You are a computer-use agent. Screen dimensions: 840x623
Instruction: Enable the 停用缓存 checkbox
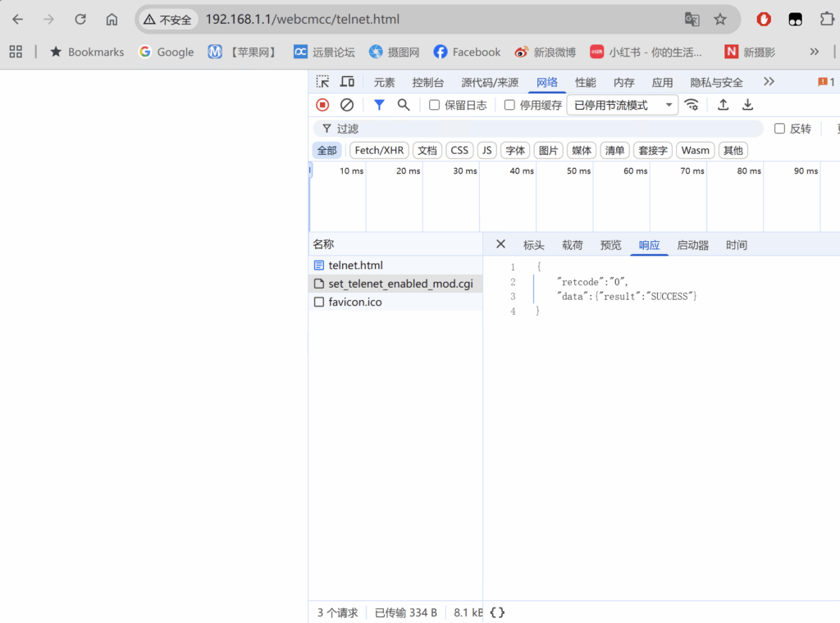point(509,105)
